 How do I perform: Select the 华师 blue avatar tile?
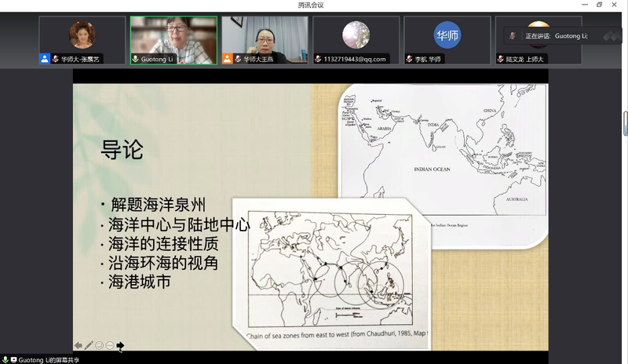click(447, 35)
